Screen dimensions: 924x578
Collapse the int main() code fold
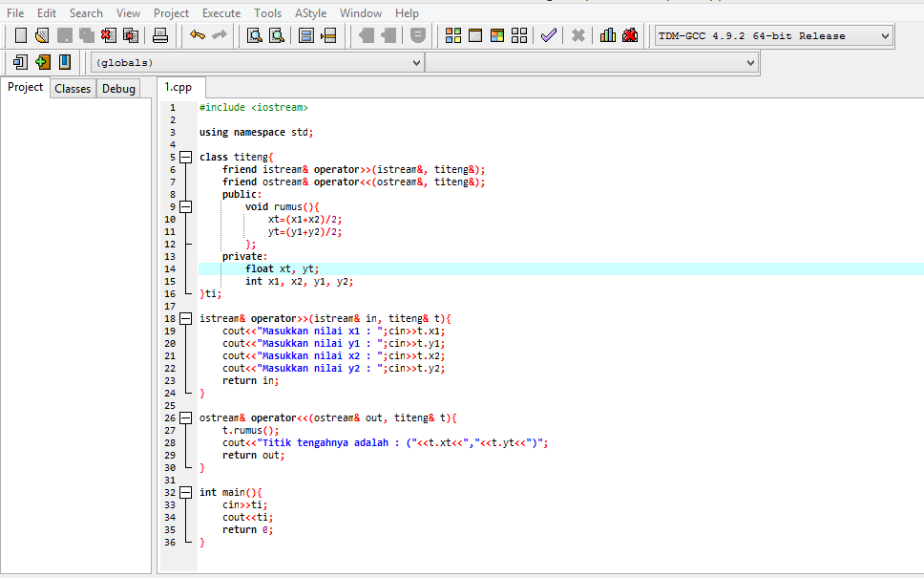[x=186, y=493]
